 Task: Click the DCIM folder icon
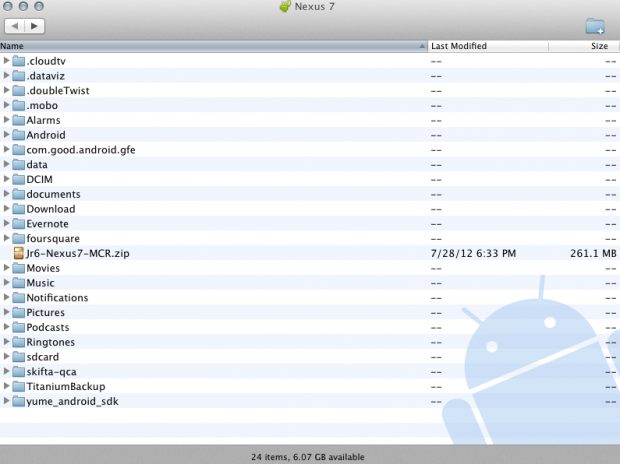click(18, 180)
